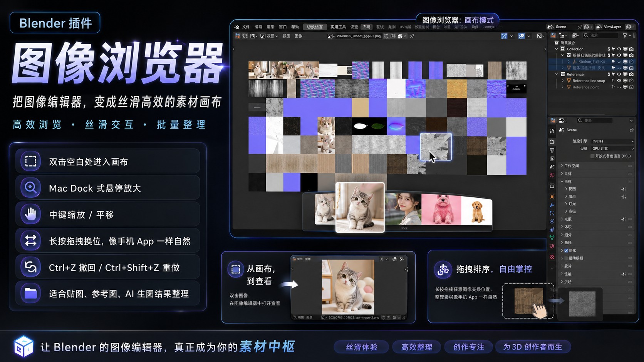This screenshot has width=644, height=362.
Task: Switch to the ComfyUI workspace tab
Action: 490,27
